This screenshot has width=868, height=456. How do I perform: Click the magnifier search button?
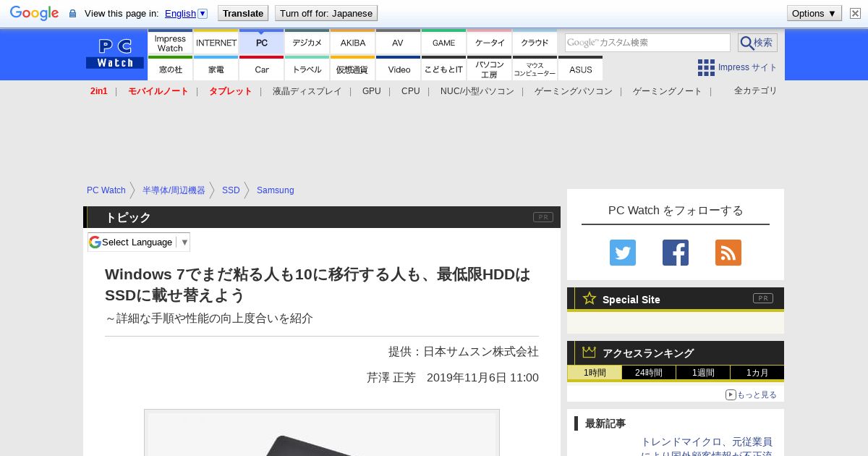(757, 43)
